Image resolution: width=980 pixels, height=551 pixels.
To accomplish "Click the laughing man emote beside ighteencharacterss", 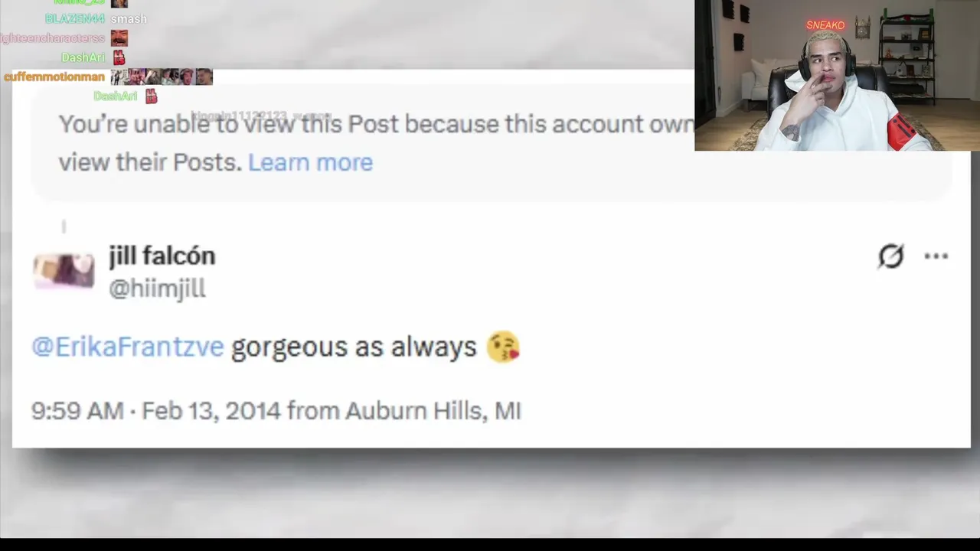I will [x=119, y=37].
